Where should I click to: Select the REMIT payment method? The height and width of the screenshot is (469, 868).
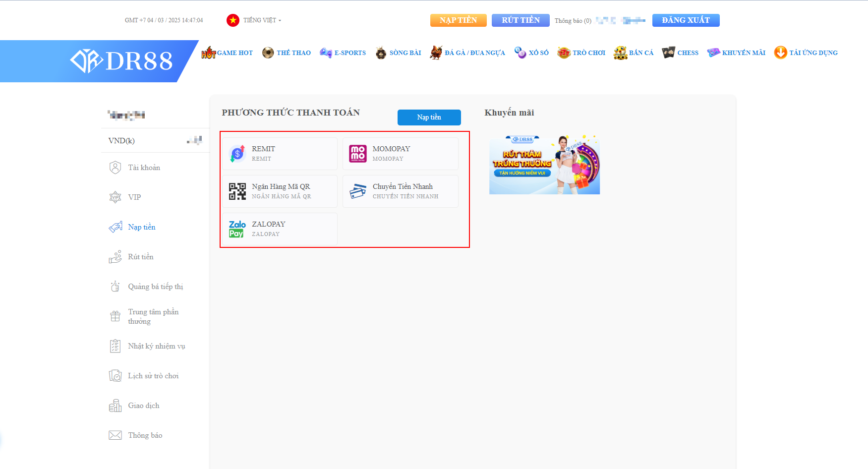(280, 154)
